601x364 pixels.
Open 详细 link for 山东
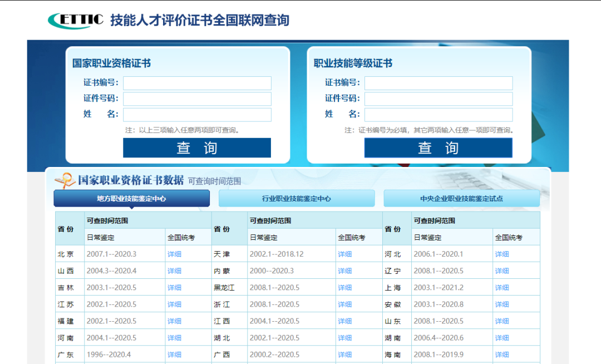coord(502,321)
